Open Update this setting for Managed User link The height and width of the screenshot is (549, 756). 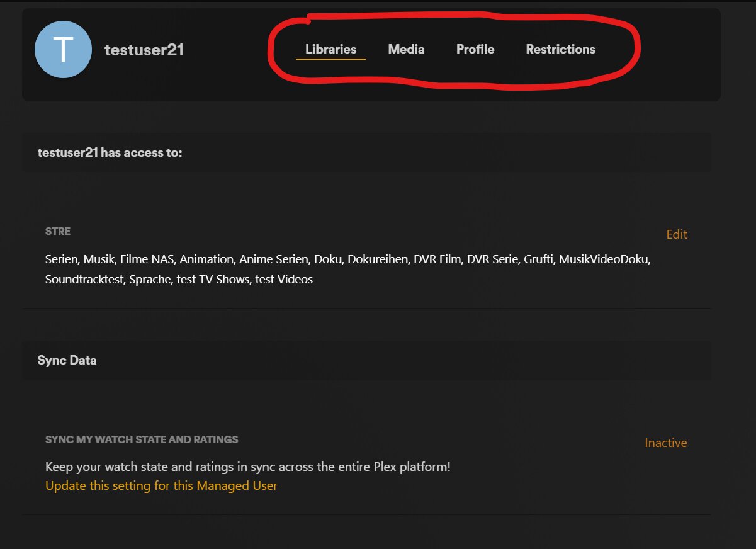point(161,485)
